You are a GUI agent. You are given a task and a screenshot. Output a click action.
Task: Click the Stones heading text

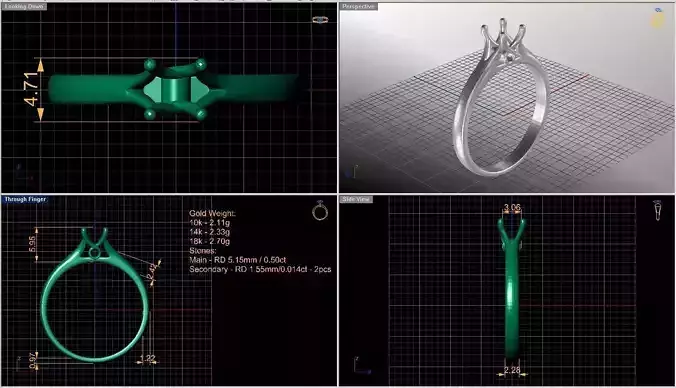coord(203,250)
